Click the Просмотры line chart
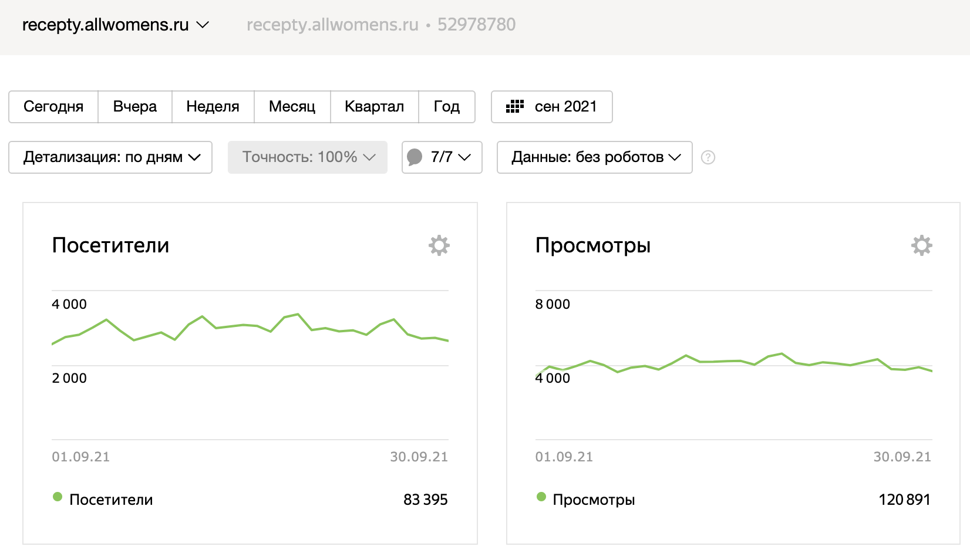The image size is (970, 560). tap(734, 364)
